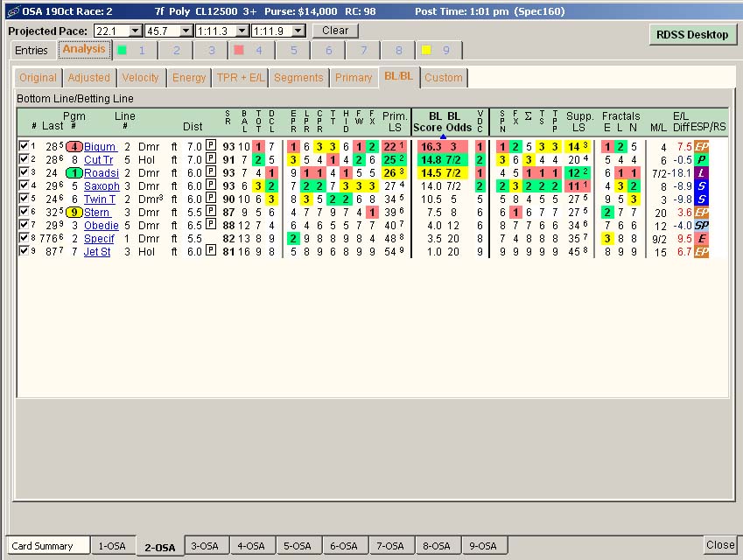The width and height of the screenshot is (743, 560).
Task: Click the blue sort arrow under BL Score
Action: coord(443,136)
